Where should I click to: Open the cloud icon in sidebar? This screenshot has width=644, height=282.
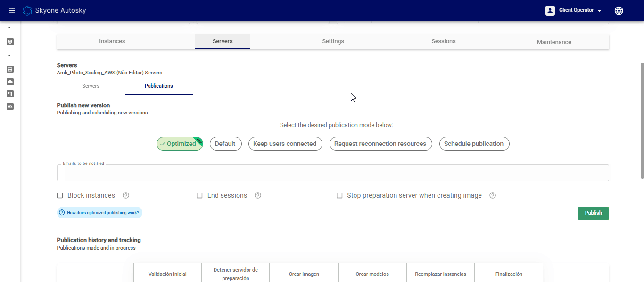(x=10, y=81)
